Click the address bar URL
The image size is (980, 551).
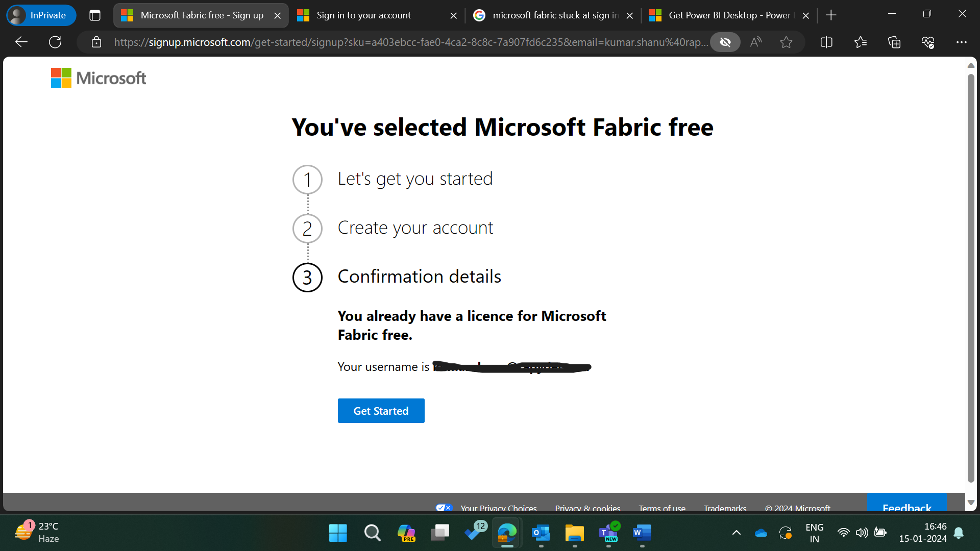[411, 42]
